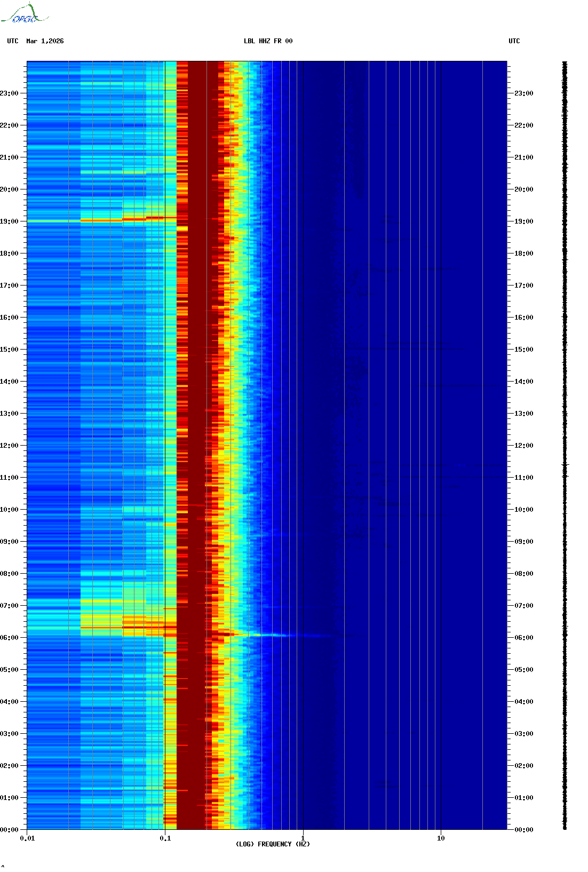Screen dimensions: 588x872
Task: Select the 12:00 tick on right time axis
Action: (523, 446)
